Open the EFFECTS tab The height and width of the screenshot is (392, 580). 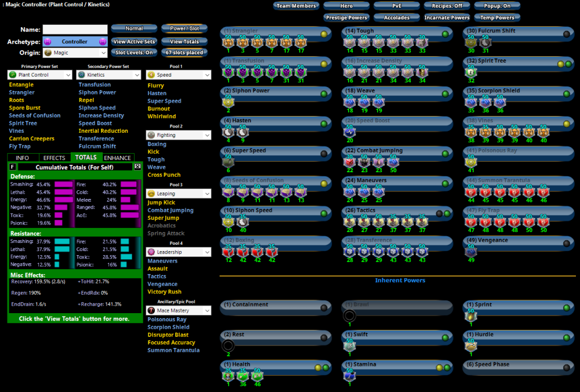[54, 157]
